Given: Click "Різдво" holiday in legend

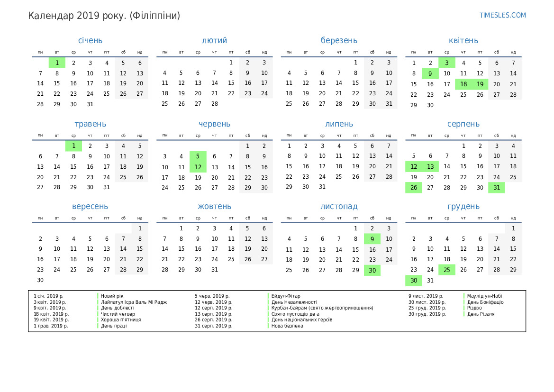Looking at the screenshot, I should click(474, 308).
